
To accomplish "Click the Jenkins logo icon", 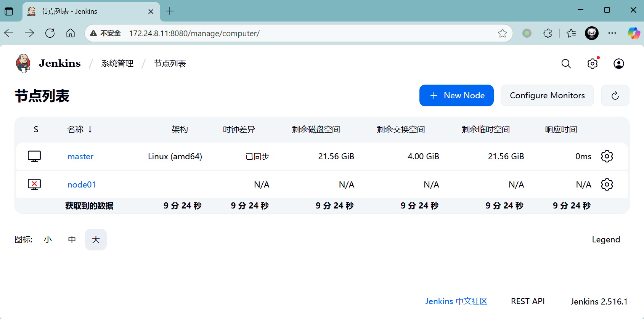I will coord(23,63).
